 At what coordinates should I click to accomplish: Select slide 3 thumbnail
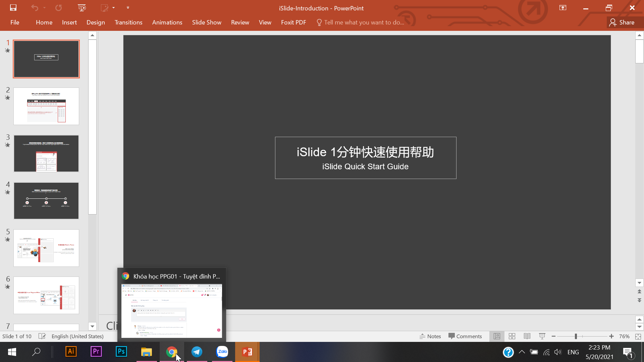click(46, 154)
